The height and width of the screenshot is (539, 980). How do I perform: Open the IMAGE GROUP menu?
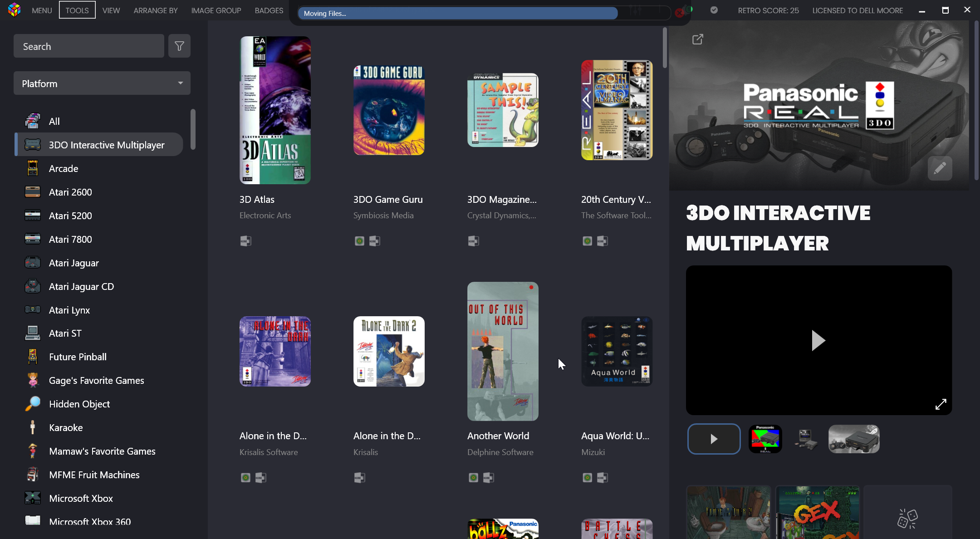(x=216, y=10)
